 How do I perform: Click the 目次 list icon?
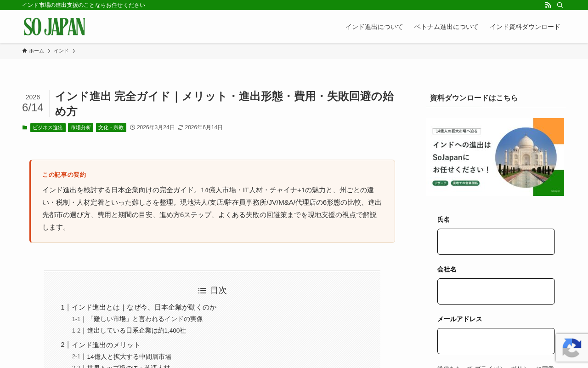202,291
